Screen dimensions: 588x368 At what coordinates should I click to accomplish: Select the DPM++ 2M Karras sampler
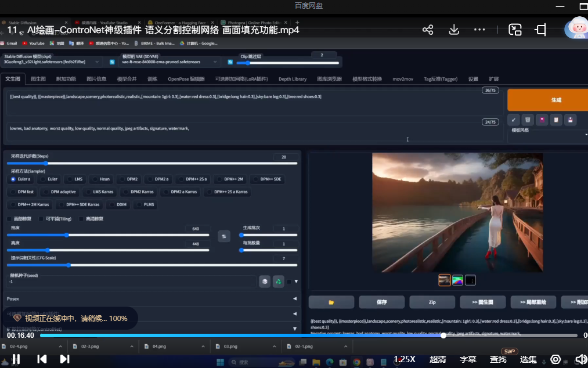click(30, 204)
